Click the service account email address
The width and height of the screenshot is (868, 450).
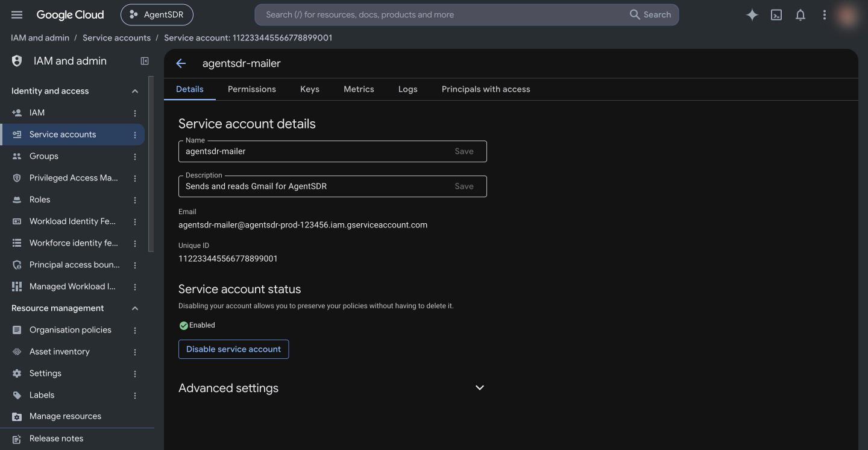point(303,225)
